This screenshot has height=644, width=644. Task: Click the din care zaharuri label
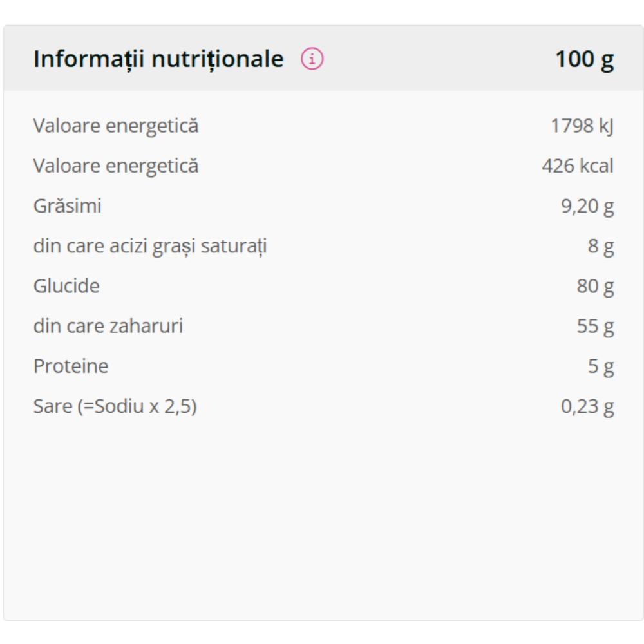(x=108, y=327)
